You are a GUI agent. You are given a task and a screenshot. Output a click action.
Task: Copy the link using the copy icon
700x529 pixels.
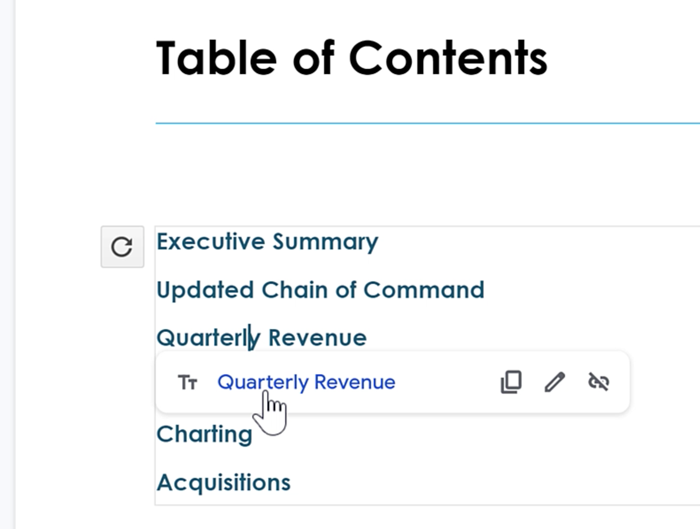pos(511,382)
